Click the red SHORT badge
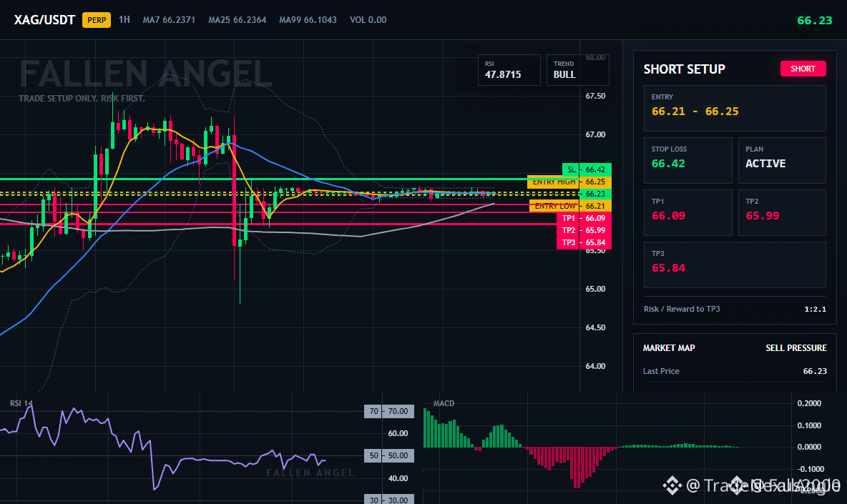 pyautogui.click(x=803, y=69)
